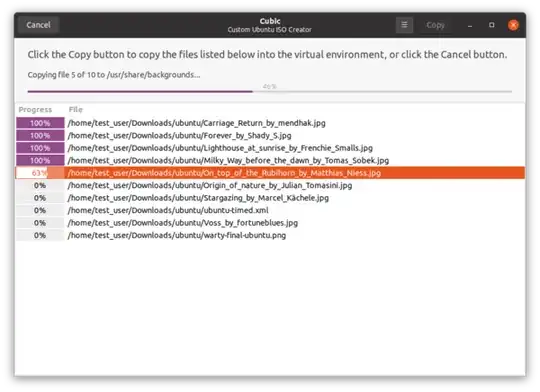Click the Cancel button
The height and width of the screenshot is (392, 540).
(x=38, y=25)
